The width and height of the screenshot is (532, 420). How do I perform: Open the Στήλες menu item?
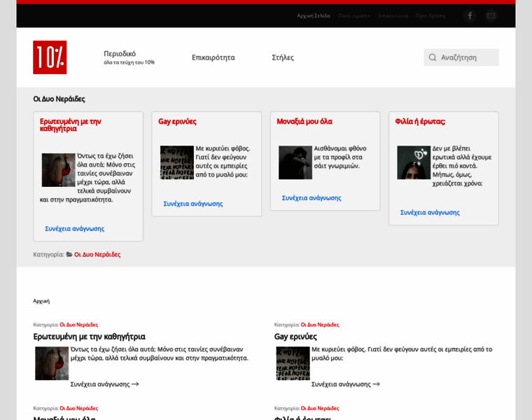[283, 57]
